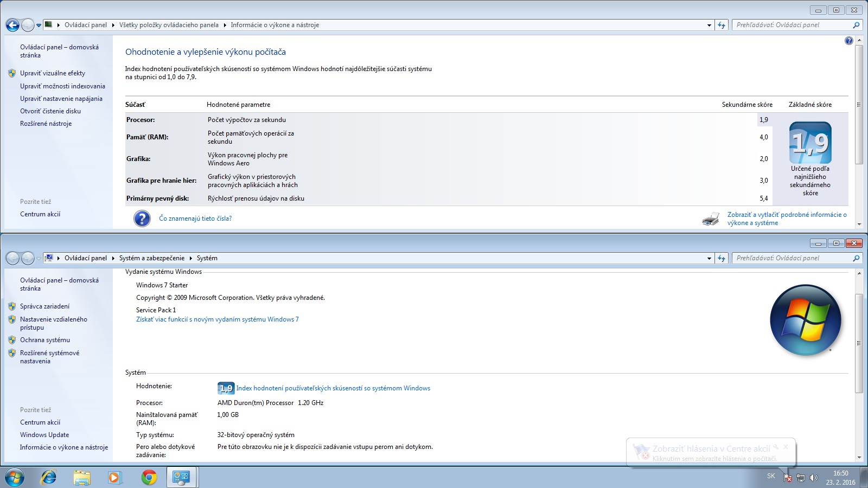Click the Action Center flag in the tray
The height and width of the screenshot is (488, 868).
point(788,478)
